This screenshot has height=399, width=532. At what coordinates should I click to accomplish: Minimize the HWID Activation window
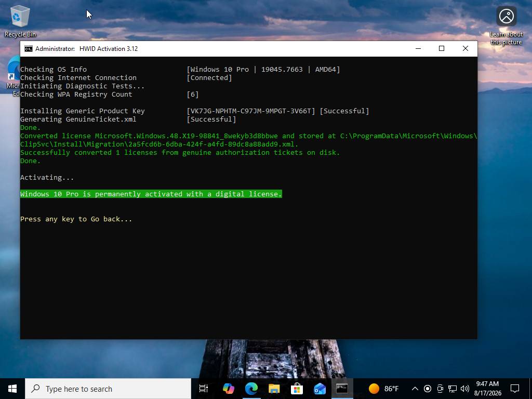coord(418,49)
